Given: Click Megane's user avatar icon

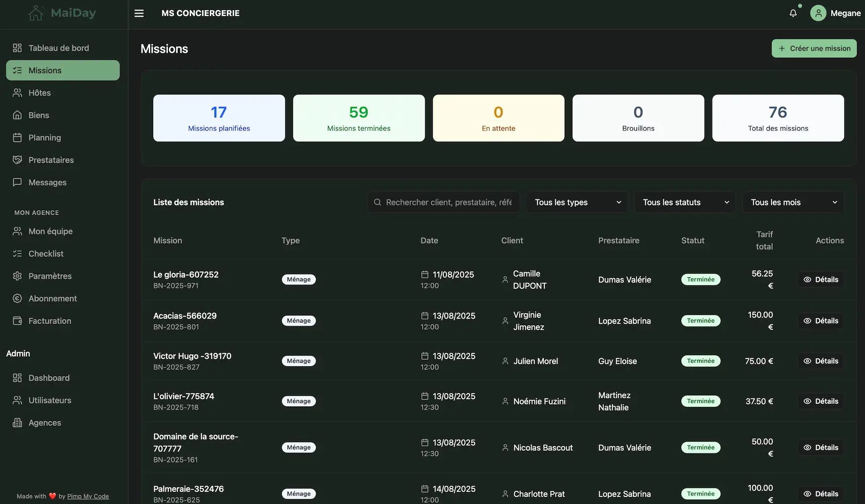Looking at the screenshot, I should (x=818, y=13).
